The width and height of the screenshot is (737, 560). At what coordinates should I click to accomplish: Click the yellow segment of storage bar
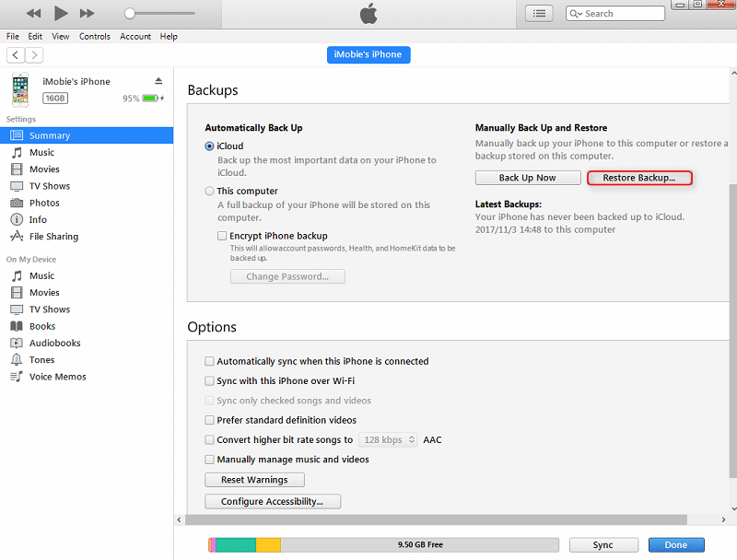(x=268, y=545)
